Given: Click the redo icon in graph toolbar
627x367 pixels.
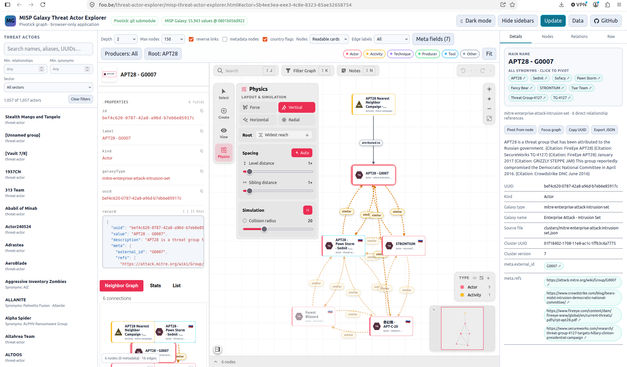Looking at the screenshot, I should coord(483,71).
